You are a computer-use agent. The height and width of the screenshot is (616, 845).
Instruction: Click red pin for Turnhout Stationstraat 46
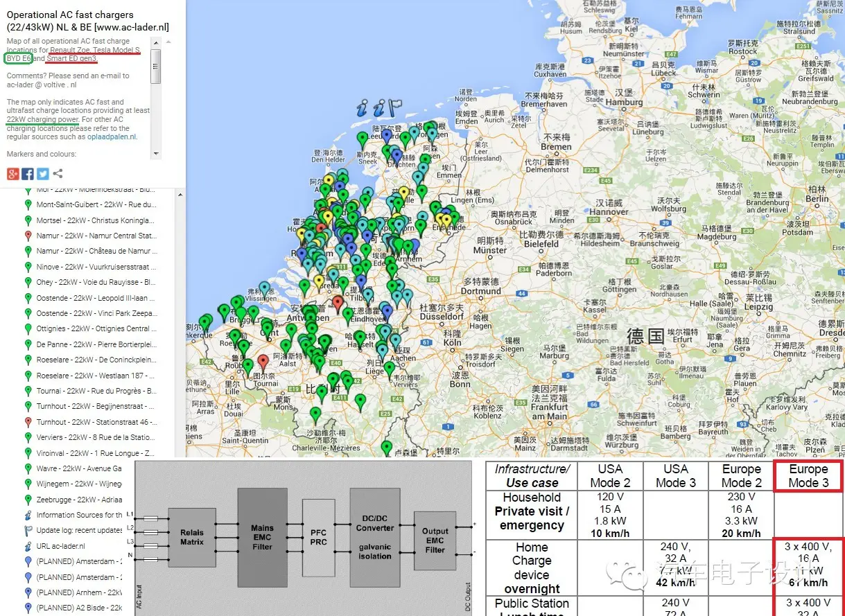(x=28, y=423)
